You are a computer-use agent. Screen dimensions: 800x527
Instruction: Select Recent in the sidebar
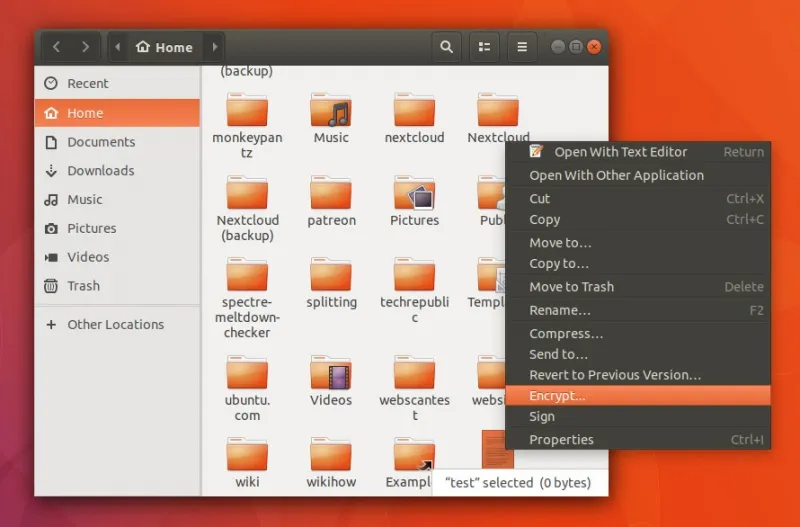click(87, 84)
